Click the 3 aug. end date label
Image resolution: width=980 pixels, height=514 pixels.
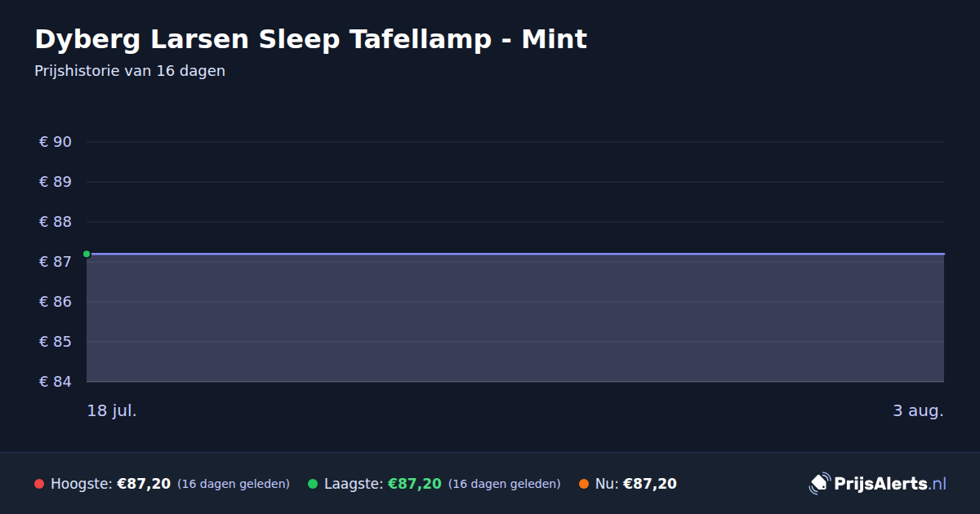[x=918, y=410]
